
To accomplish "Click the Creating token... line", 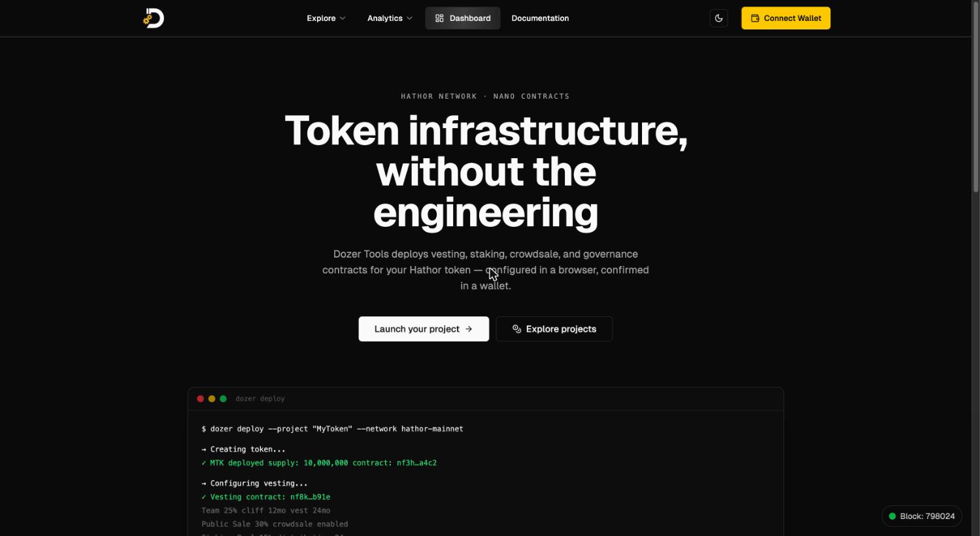I will click(x=243, y=449).
